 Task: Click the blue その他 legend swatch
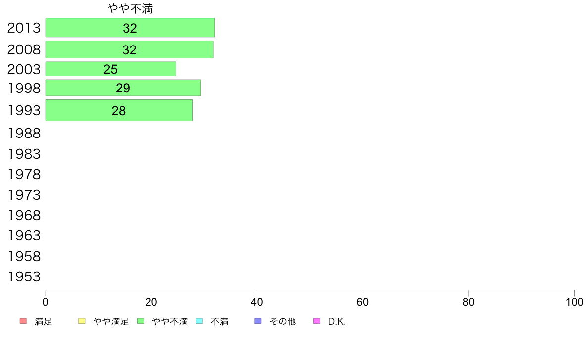[x=258, y=321]
